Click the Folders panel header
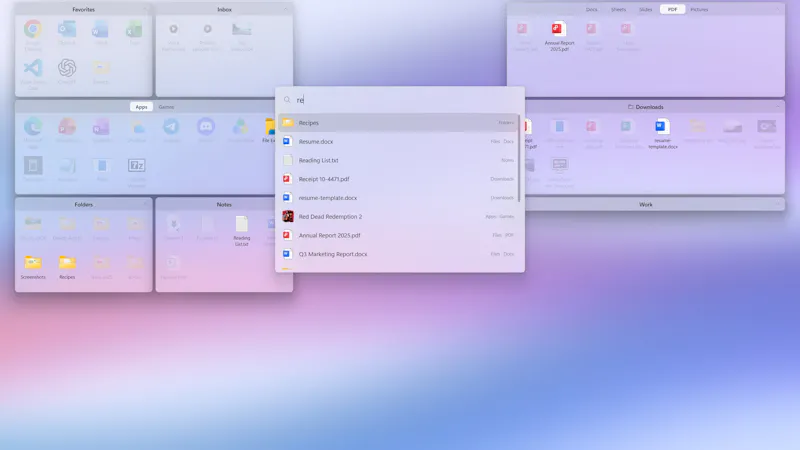The height and width of the screenshot is (450, 800). [x=84, y=205]
